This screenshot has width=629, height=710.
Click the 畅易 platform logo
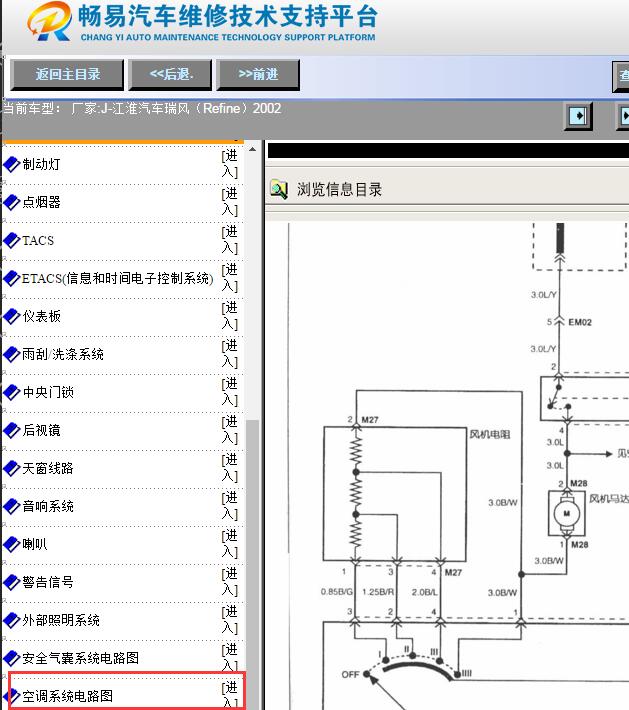(x=48, y=24)
